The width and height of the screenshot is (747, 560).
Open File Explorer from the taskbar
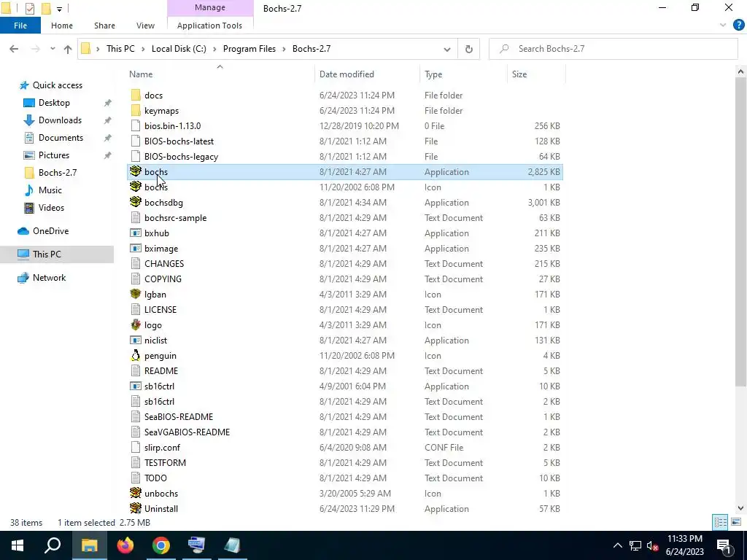click(89, 545)
